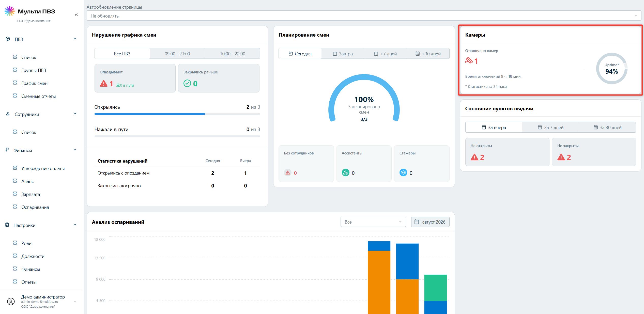The image size is (644, 314).
Task: Open the Все filter dropdown in Анализ оспариваний
Action: pos(373,222)
